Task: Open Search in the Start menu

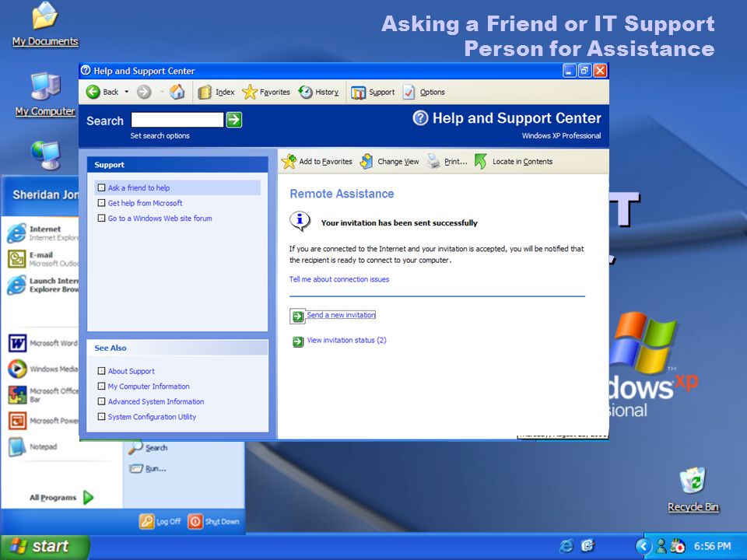Action: (x=148, y=448)
